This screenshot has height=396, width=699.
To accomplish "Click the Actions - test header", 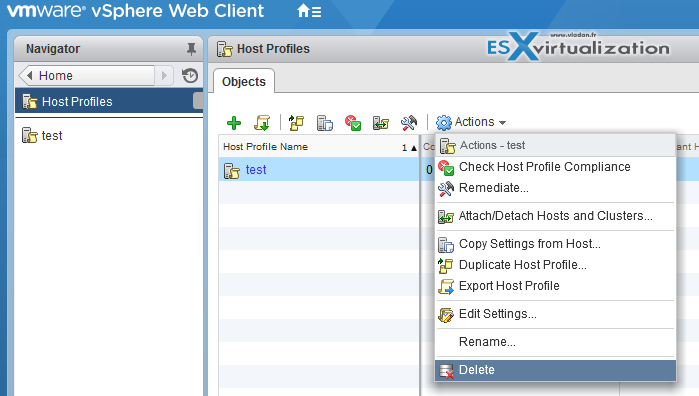I will pyautogui.click(x=555, y=146).
